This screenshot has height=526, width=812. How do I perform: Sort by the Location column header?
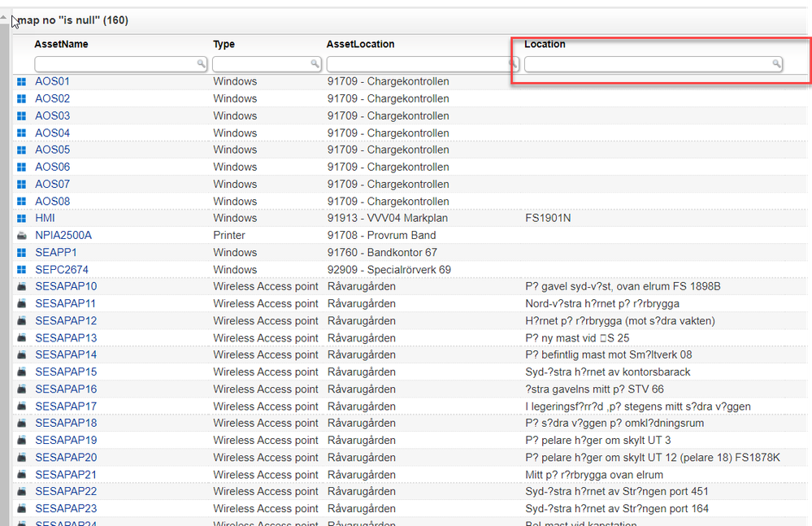(x=545, y=44)
